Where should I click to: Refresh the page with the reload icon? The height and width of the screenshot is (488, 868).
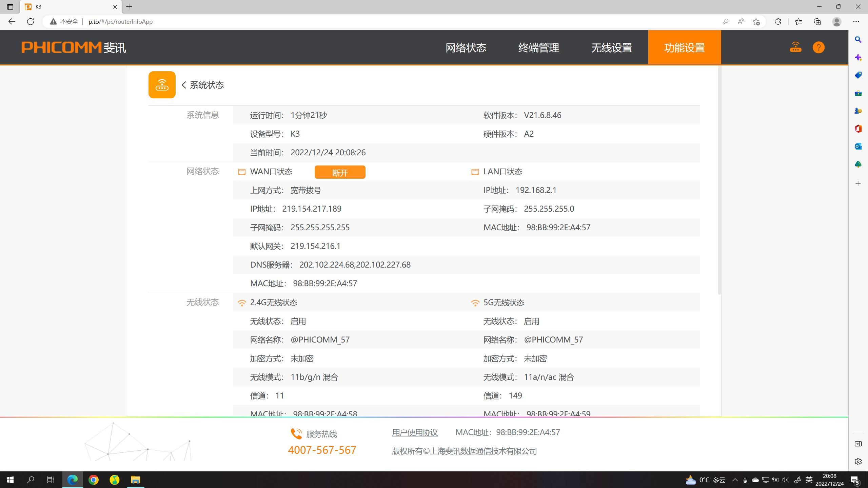[x=31, y=22]
